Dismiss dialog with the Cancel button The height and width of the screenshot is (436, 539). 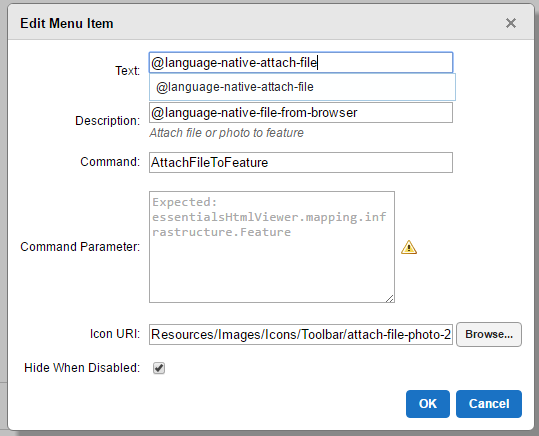pos(489,404)
